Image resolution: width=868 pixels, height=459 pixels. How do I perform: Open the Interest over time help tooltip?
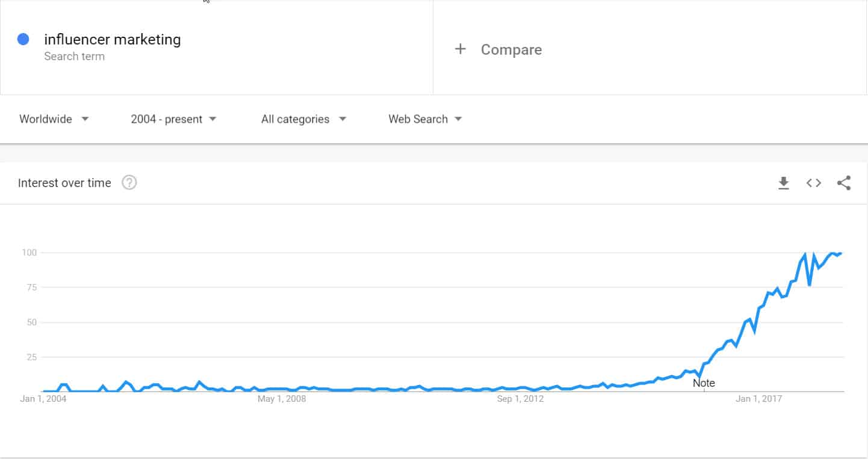point(129,182)
